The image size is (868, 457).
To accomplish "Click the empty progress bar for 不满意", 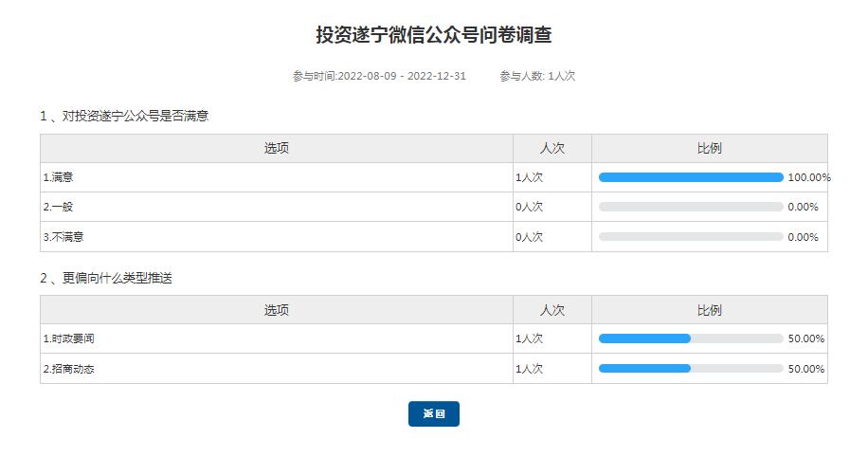I will click(x=691, y=237).
